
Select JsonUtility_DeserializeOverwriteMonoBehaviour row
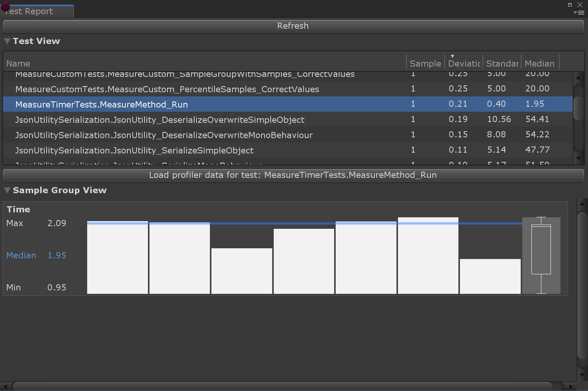(288, 135)
